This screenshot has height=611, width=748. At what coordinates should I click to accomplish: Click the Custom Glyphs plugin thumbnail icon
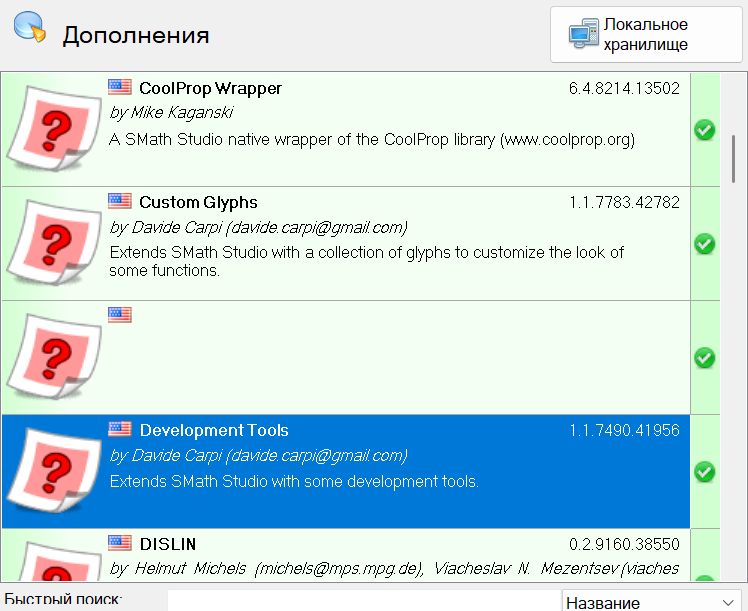51,243
